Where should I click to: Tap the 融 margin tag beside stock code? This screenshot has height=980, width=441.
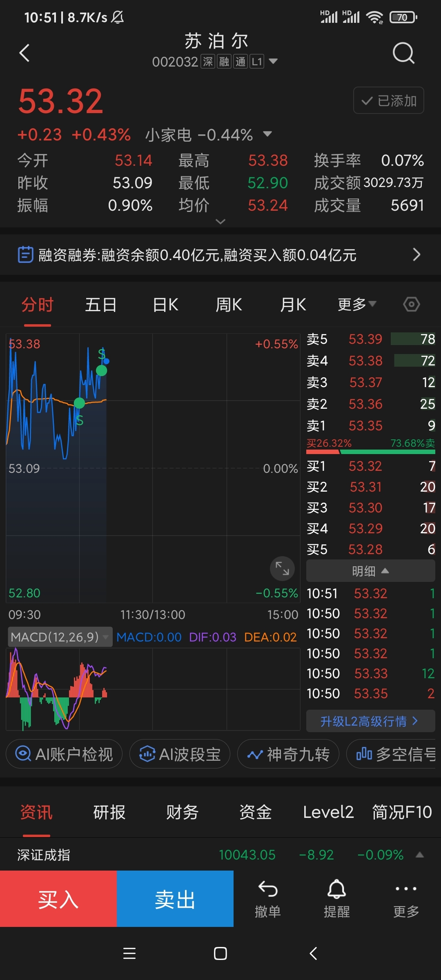click(224, 61)
